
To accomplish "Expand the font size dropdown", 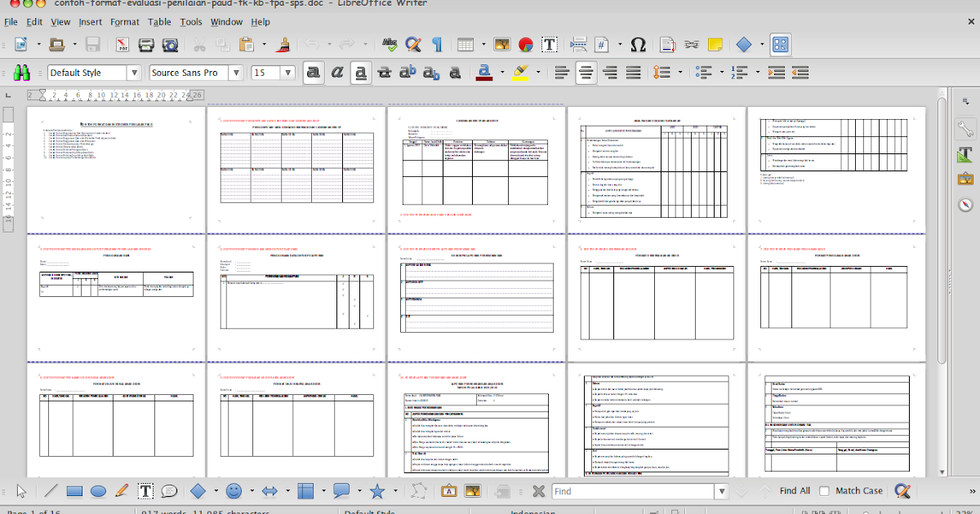I will [x=288, y=73].
